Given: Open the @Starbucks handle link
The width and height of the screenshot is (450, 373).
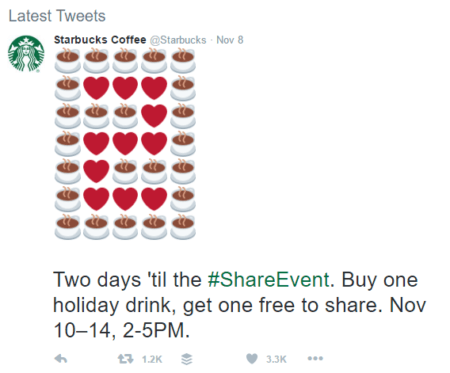Looking at the screenshot, I should click(x=178, y=40).
